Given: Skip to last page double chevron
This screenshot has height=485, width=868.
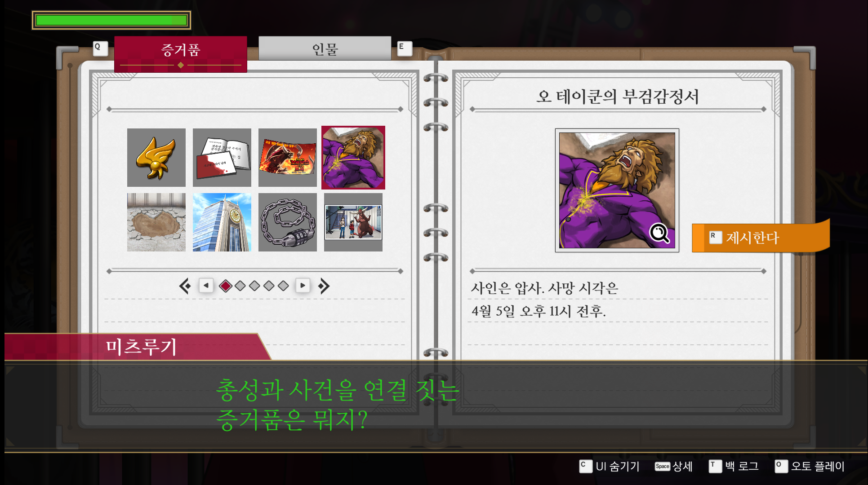Looking at the screenshot, I should pyautogui.click(x=324, y=286).
